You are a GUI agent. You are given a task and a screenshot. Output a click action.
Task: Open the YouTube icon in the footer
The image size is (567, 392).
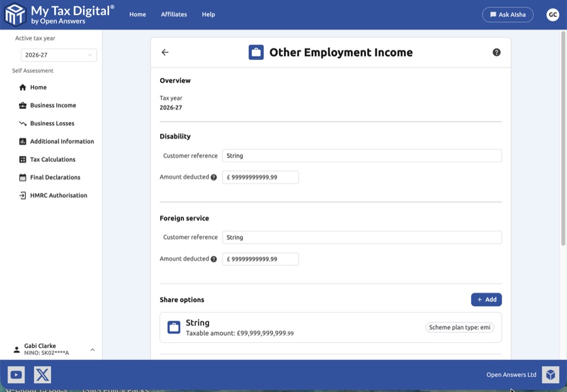[x=16, y=374]
